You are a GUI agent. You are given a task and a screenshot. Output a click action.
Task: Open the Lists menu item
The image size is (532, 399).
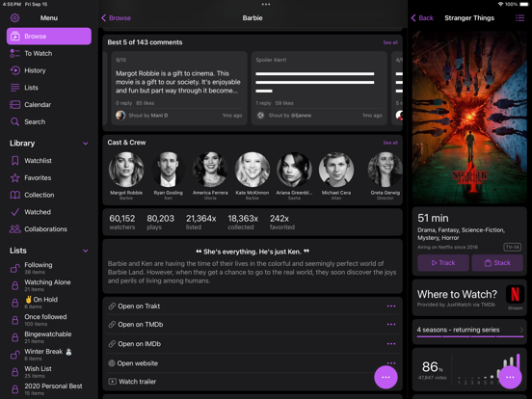click(x=49, y=88)
